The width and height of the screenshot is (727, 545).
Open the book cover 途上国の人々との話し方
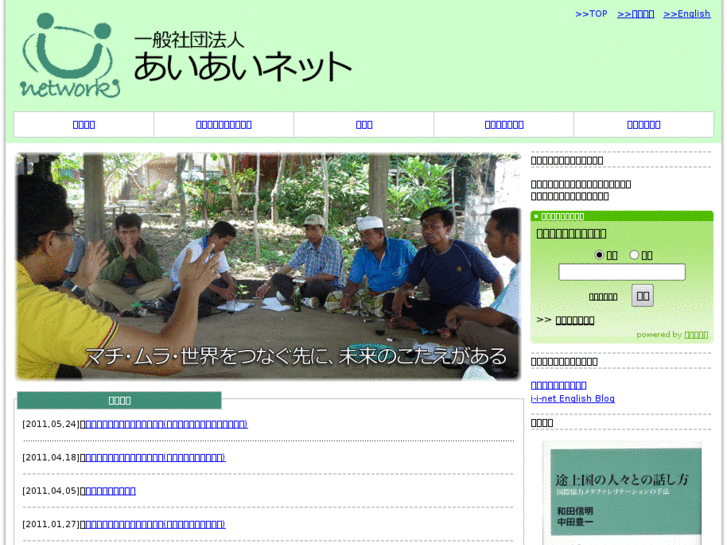(622, 493)
